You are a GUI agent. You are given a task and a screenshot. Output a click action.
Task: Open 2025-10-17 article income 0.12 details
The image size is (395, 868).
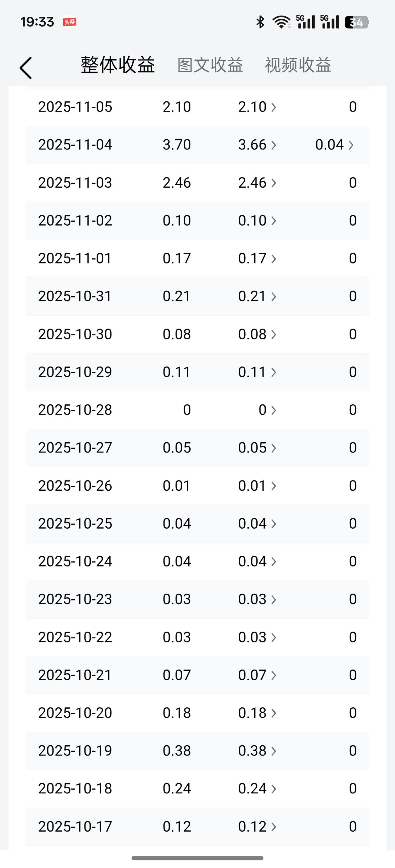[x=257, y=827]
